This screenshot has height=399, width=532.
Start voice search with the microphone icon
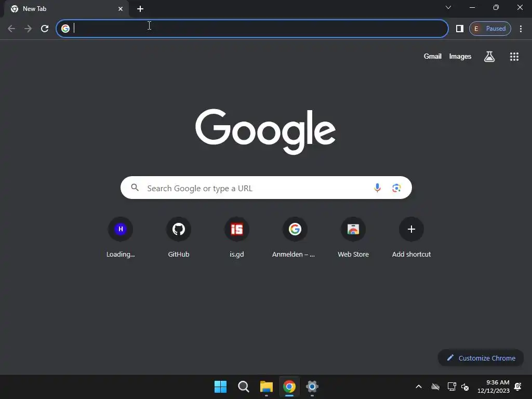coord(377,188)
